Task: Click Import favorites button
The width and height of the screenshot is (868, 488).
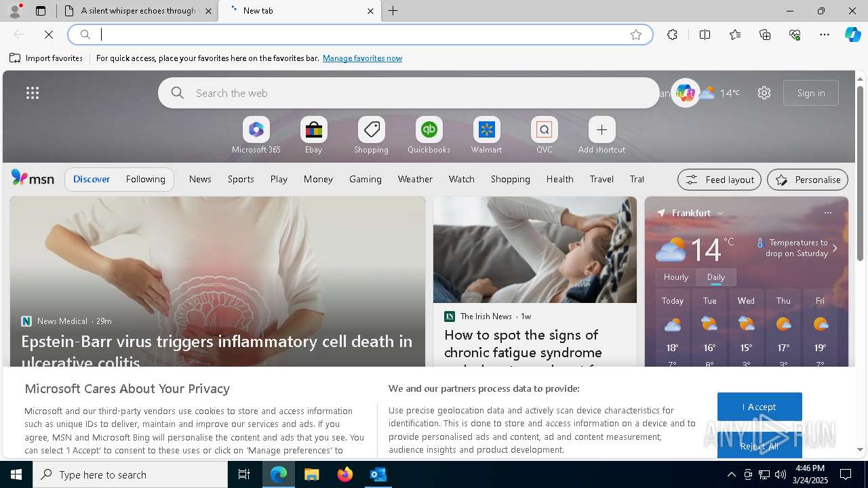Action: click(x=46, y=58)
